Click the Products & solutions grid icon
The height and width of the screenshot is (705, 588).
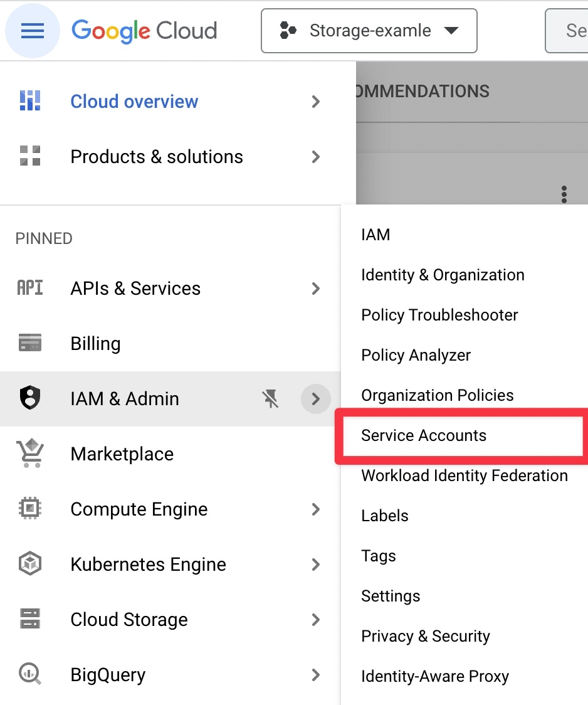30,156
